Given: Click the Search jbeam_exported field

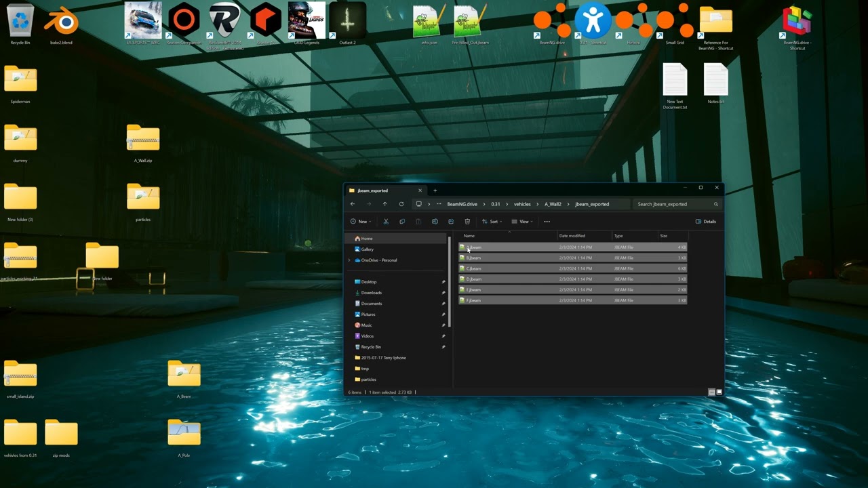Looking at the screenshot, I should (677, 204).
